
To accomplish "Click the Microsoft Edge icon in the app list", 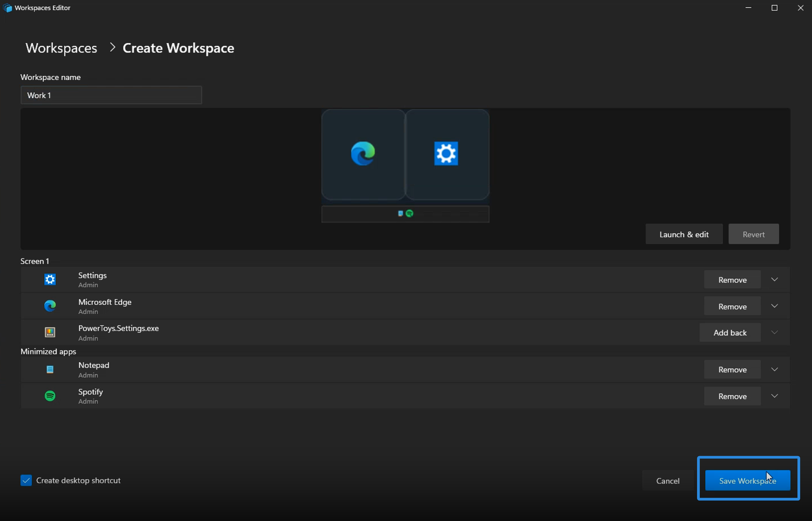I will [x=50, y=306].
